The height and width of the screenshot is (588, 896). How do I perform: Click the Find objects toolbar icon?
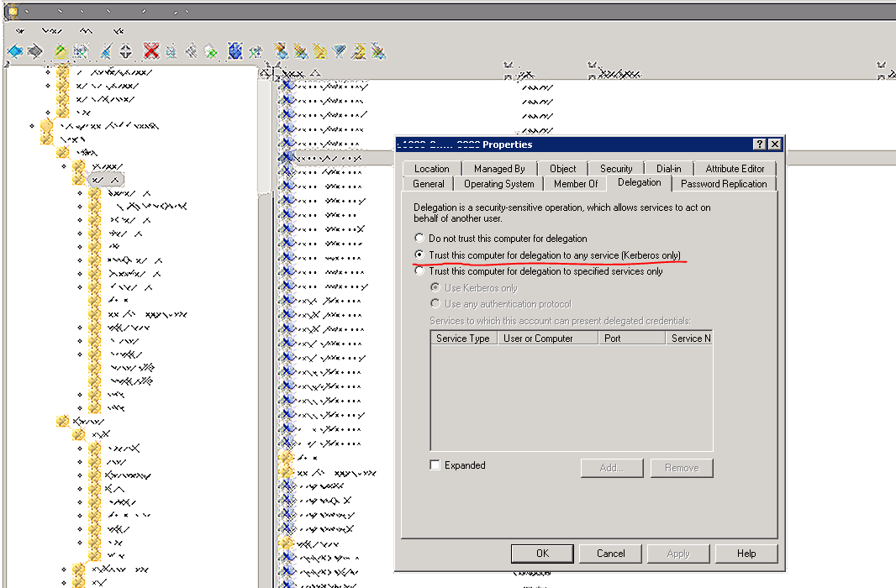coord(358,51)
